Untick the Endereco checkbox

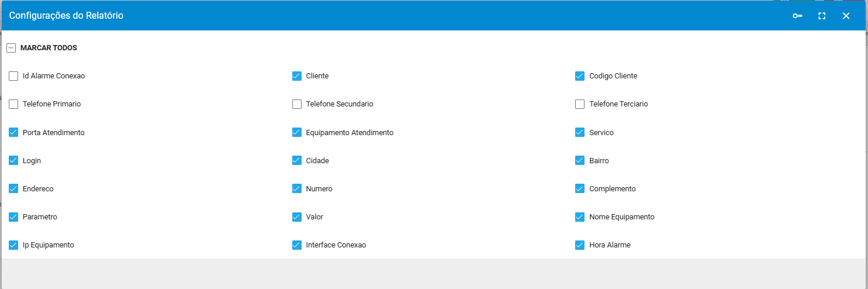click(13, 188)
